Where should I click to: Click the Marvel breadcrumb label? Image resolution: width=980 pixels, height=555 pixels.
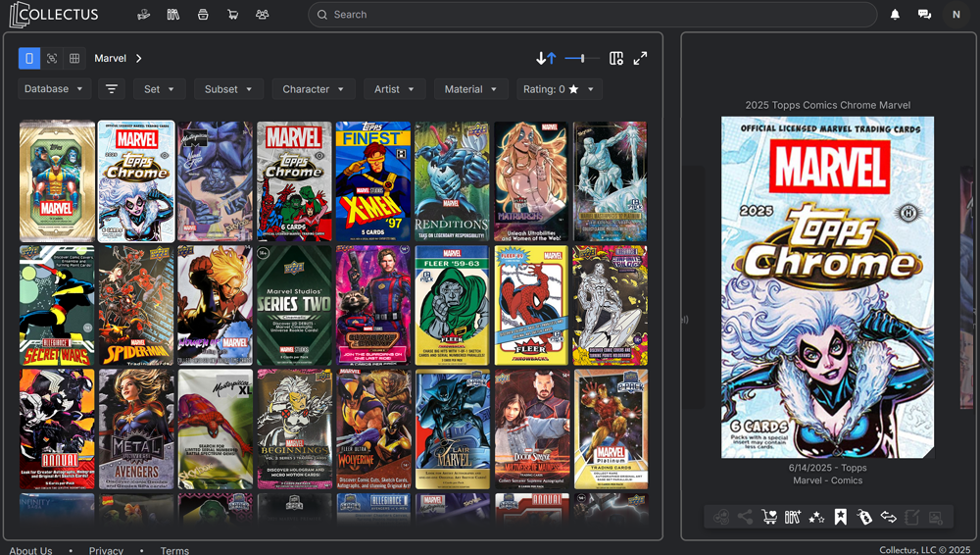(x=110, y=58)
